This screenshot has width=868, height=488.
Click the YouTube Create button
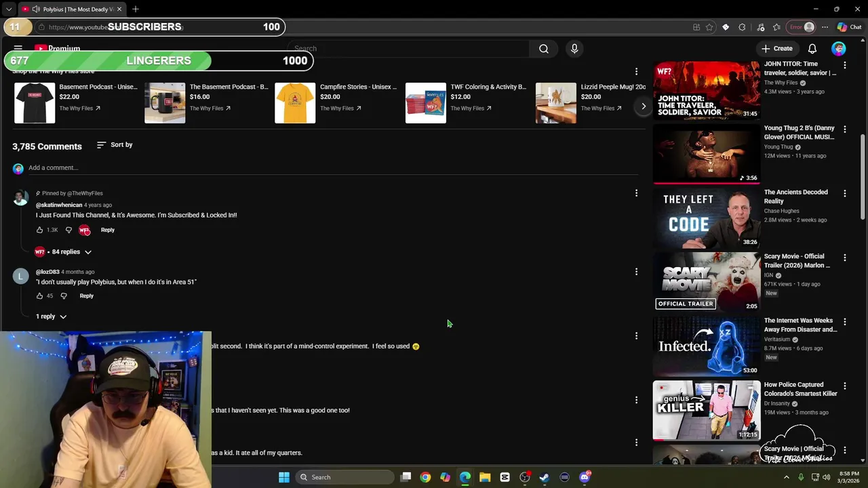pos(777,49)
